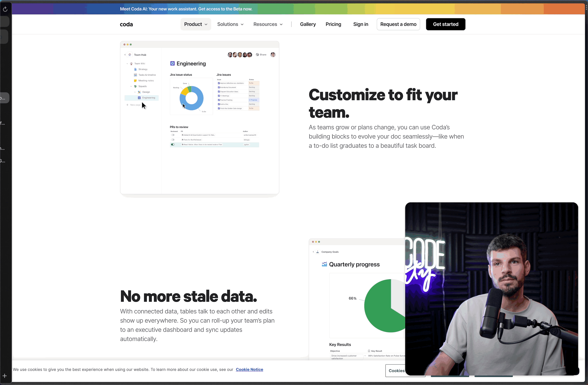Screen dimensions: 588x385
Task: Click the Team Hub home icon
Action: (x=130, y=55)
